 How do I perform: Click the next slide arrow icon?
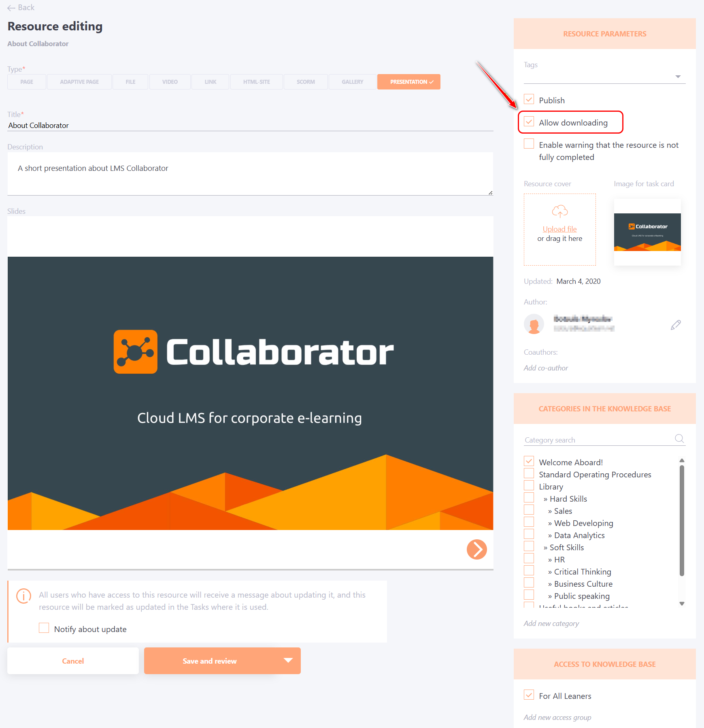pos(476,549)
